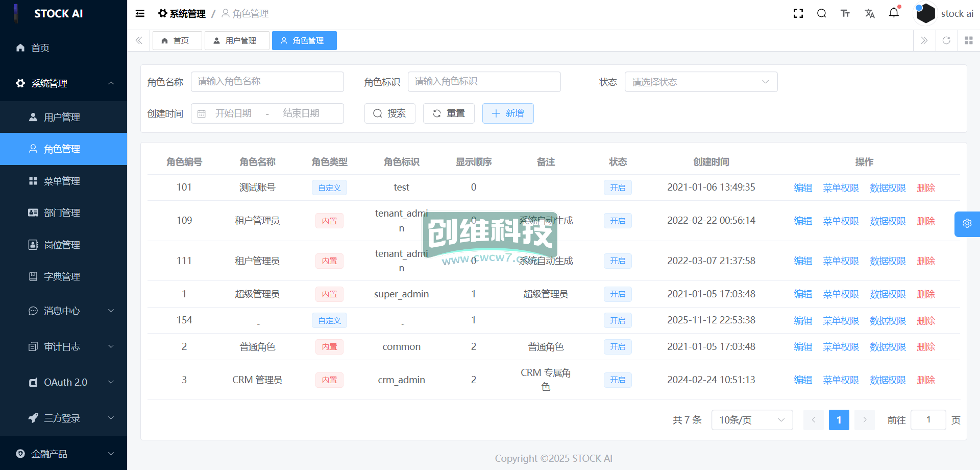The width and height of the screenshot is (980, 470).
Task: Click 删除 for the 测试账号 role
Action: click(x=925, y=188)
